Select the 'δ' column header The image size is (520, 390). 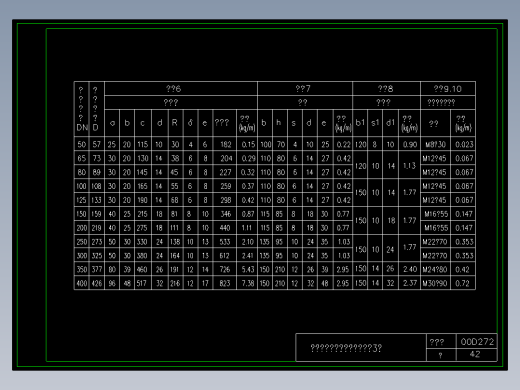point(190,123)
